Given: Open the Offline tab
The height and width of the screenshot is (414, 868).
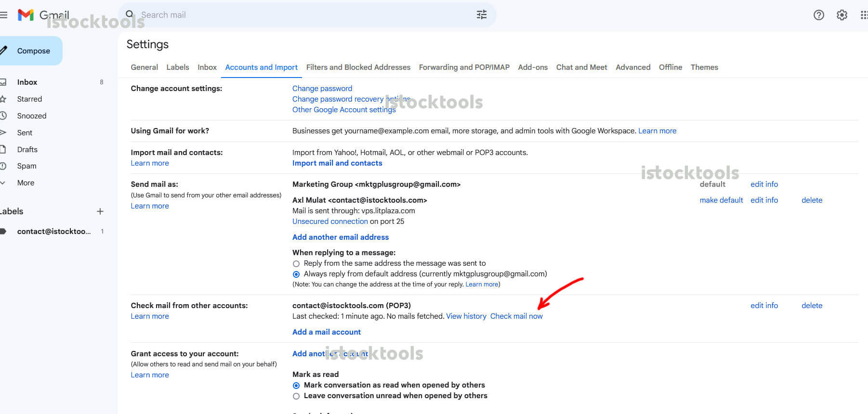Looking at the screenshot, I should coord(671,67).
